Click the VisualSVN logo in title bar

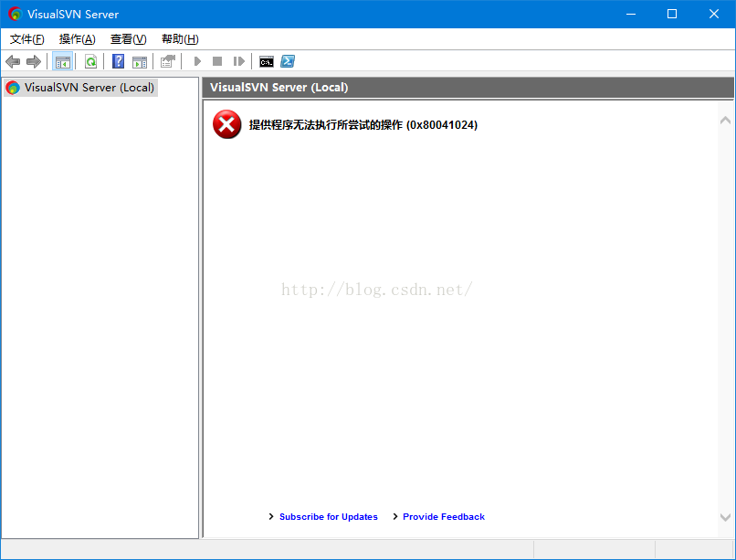(15, 14)
